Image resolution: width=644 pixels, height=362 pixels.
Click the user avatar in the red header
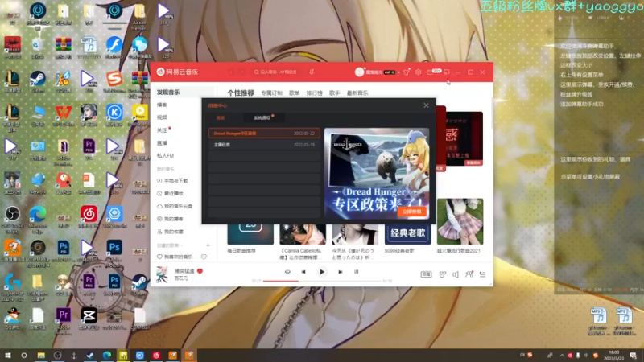[359, 72]
